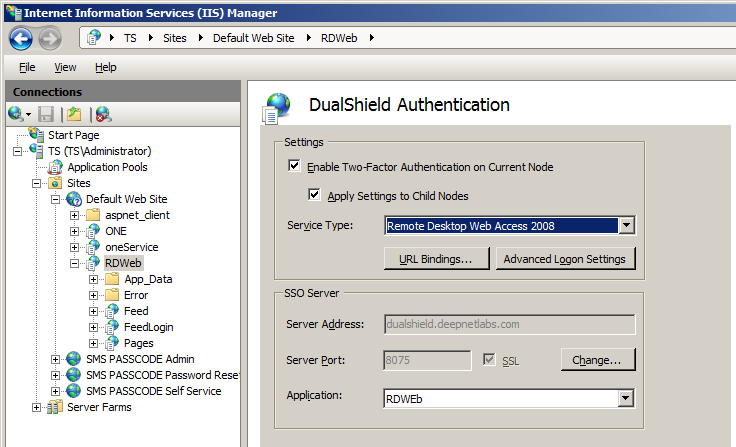Click the Server Address input field
The height and width of the screenshot is (447, 736).
point(510,324)
